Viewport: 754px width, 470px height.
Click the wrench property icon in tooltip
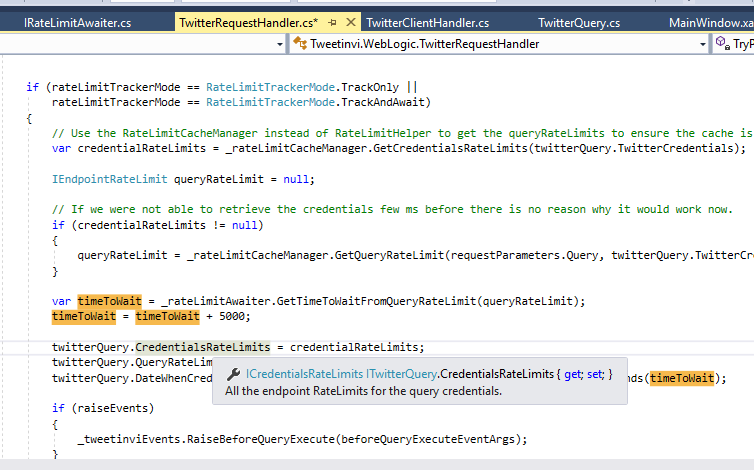[x=234, y=373]
